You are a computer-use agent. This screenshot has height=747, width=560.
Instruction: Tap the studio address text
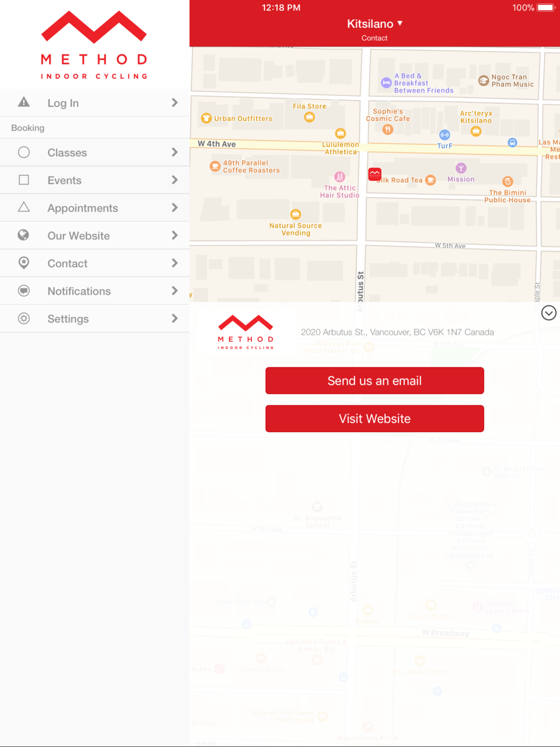pyautogui.click(x=398, y=332)
